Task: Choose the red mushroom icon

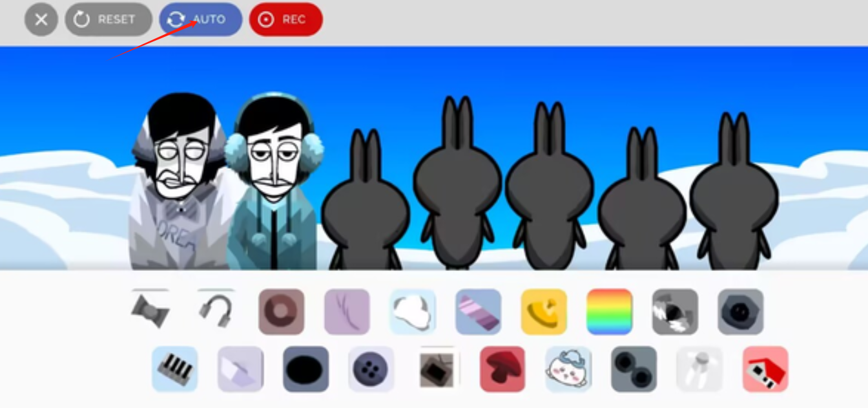Action: (x=502, y=369)
